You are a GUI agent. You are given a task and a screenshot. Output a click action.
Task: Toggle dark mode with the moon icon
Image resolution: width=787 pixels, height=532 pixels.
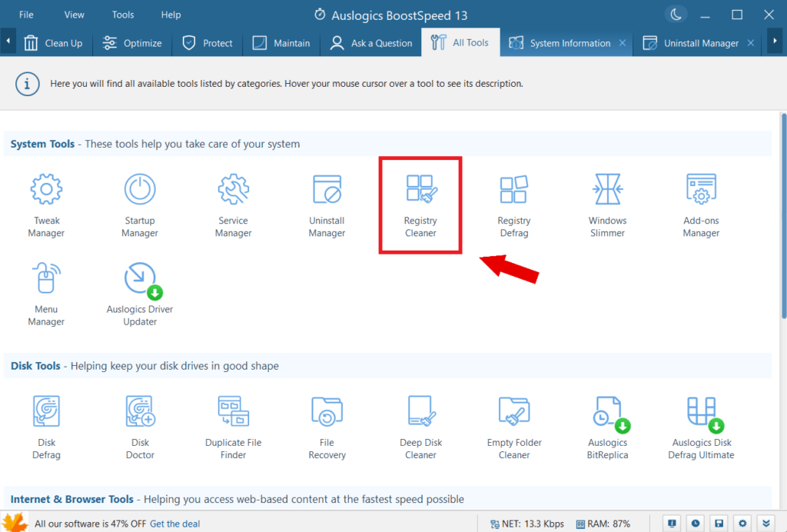(x=676, y=14)
